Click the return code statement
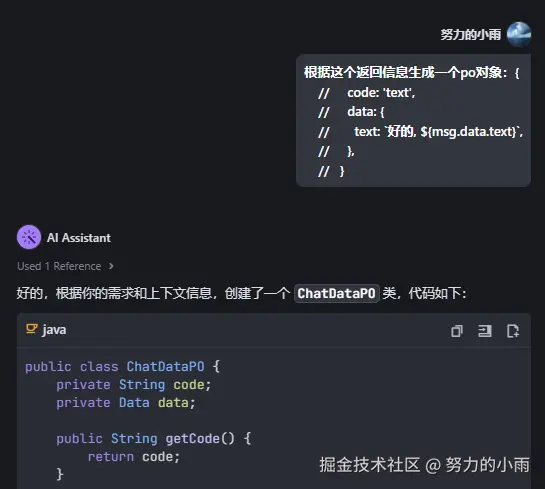This screenshot has height=489, width=545. (x=134, y=457)
